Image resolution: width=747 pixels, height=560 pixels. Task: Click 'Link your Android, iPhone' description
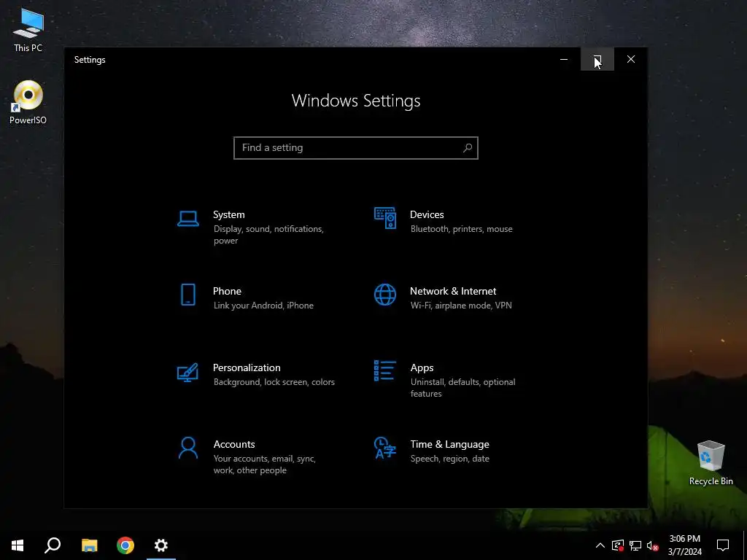[x=263, y=306]
